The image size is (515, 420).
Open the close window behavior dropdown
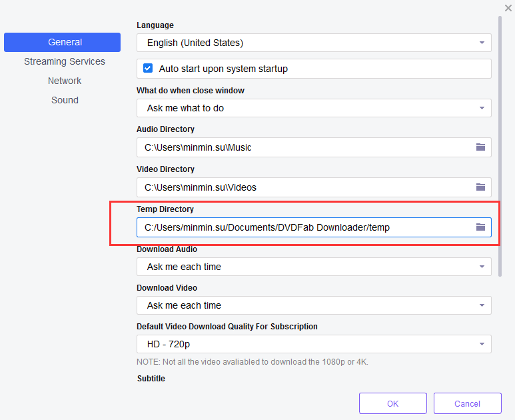tap(314, 108)
